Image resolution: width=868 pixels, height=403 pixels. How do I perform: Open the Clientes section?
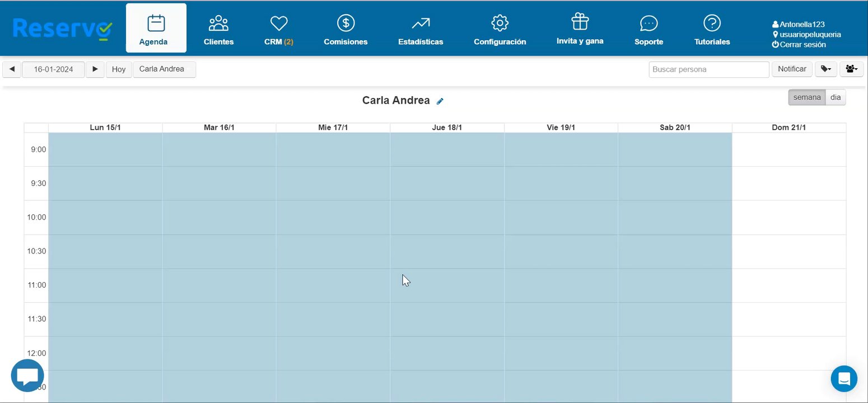pyautogui.click(x=218, y=29)
